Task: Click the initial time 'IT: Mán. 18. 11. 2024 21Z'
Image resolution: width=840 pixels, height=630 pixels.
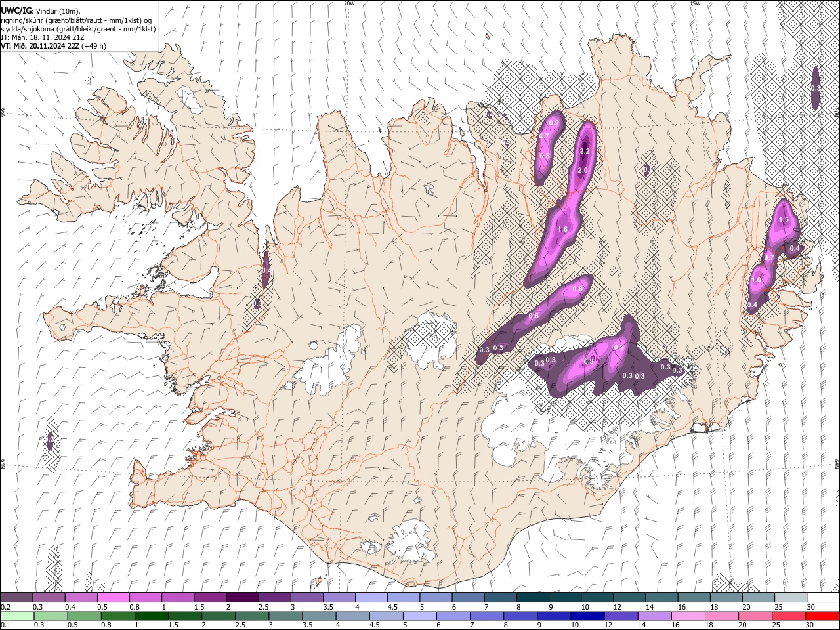Action: tap(42, 37)
